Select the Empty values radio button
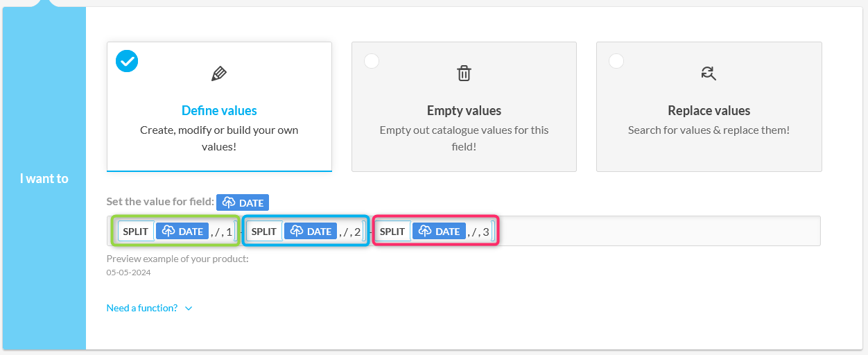This screenshot has width=868, height=355. (372, 61)
